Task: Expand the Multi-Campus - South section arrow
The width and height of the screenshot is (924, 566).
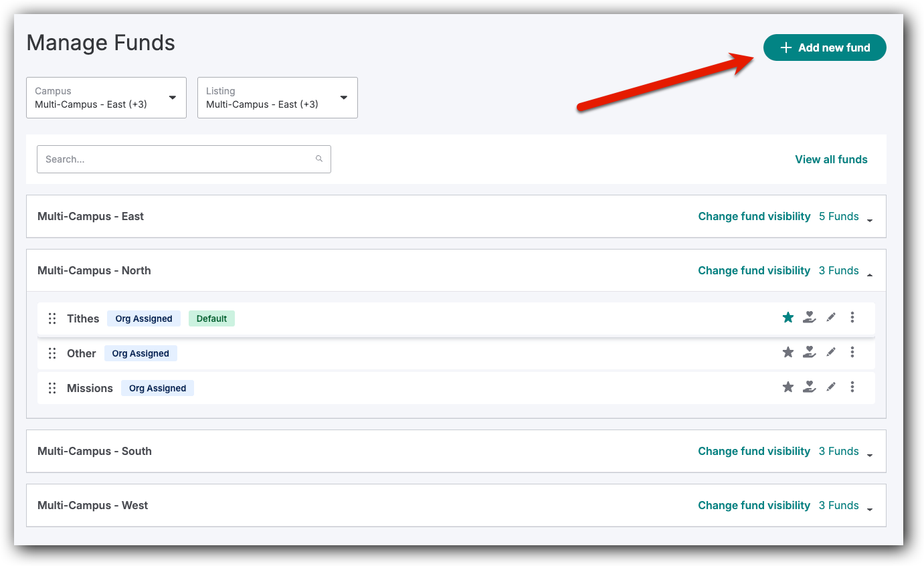Action: tap(870, 455)
